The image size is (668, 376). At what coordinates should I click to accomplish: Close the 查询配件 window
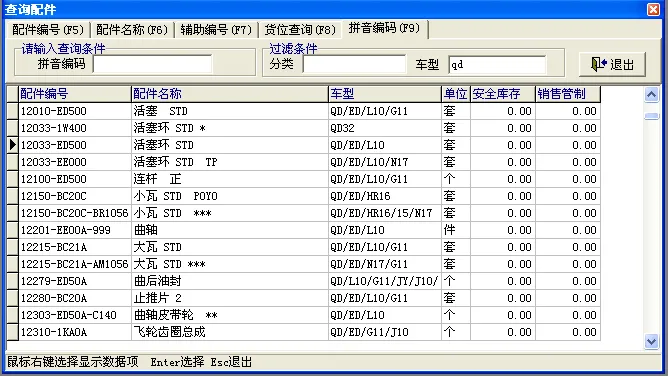653,9
